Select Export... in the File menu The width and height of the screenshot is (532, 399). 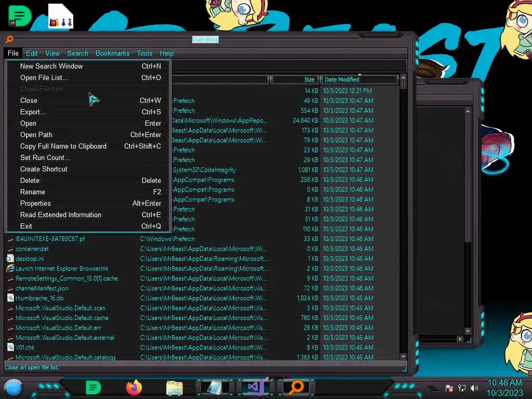tap(88, 112)
